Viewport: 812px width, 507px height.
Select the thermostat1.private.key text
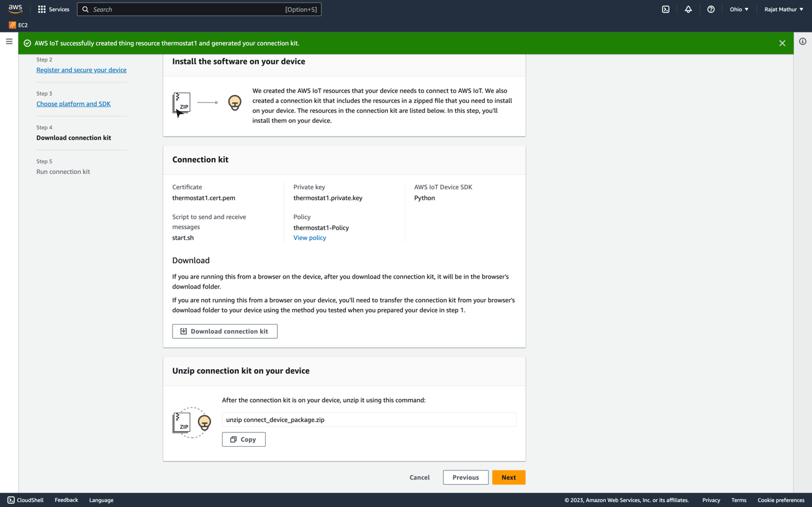(x=328, y=198)
